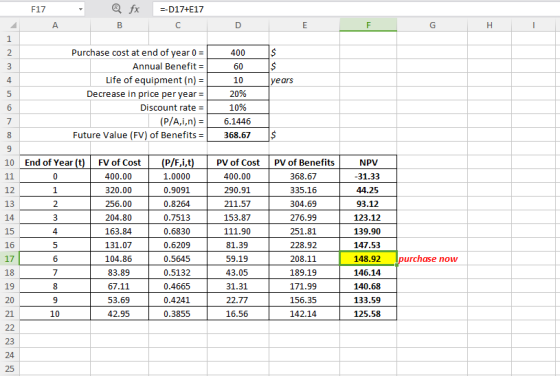Select column G header
Viewport: 560px width, 376px height.
[432, 25]
